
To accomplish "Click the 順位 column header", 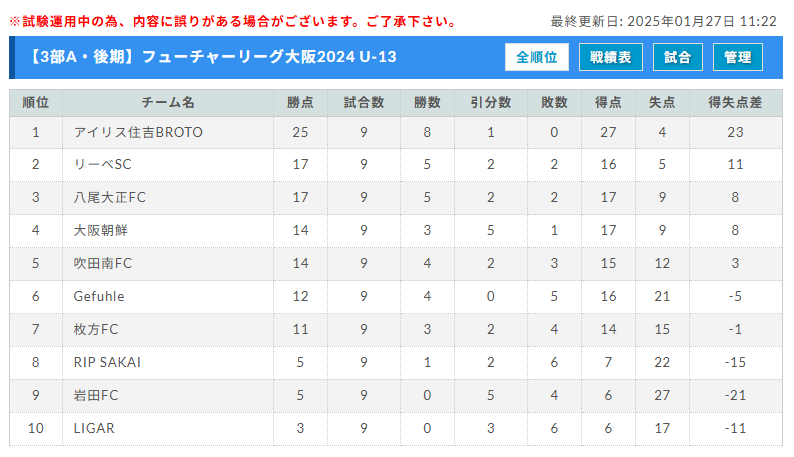I will pos(36,103).
